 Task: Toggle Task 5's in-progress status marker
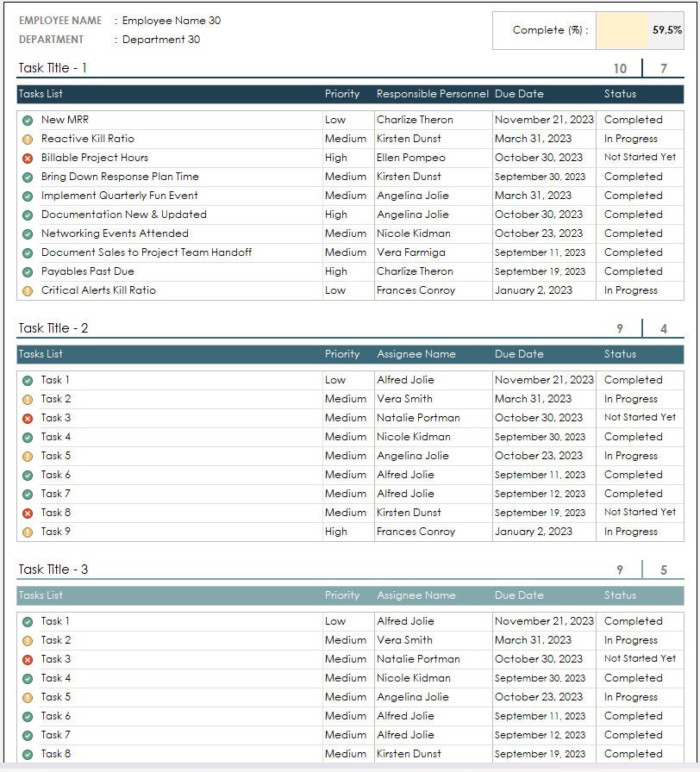tap(26, 456)
